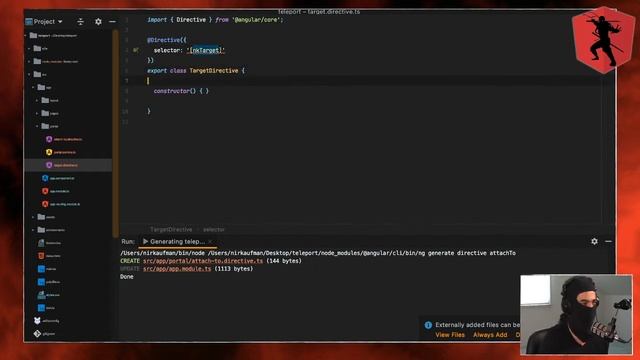640x360 pixels.
Task: Click the .gitignore file icon
Action: [37, 334]
